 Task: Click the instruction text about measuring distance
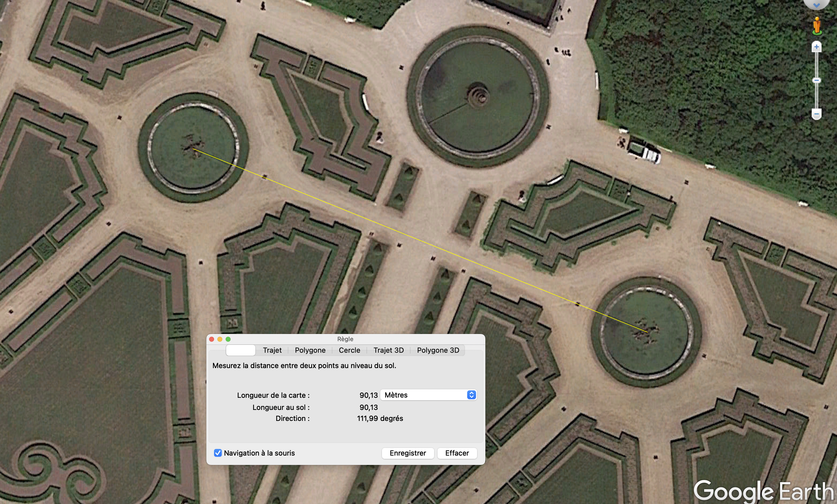click(x=304, y=365)
